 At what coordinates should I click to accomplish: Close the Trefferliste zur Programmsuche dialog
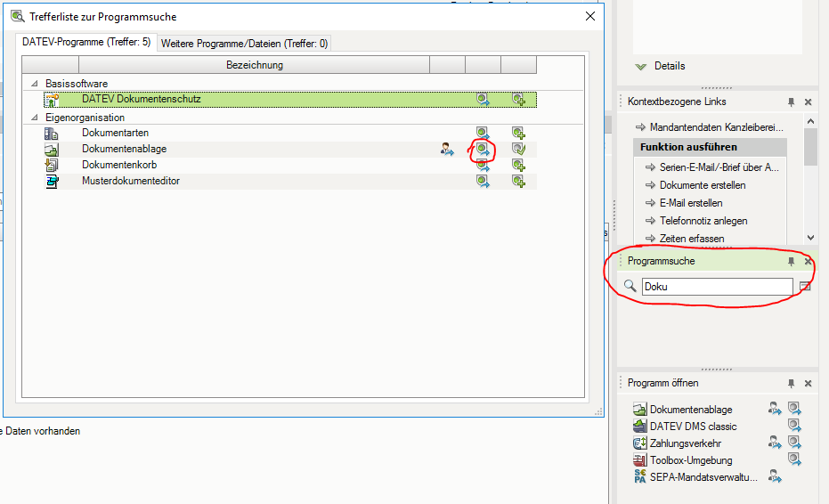(590, 16)
